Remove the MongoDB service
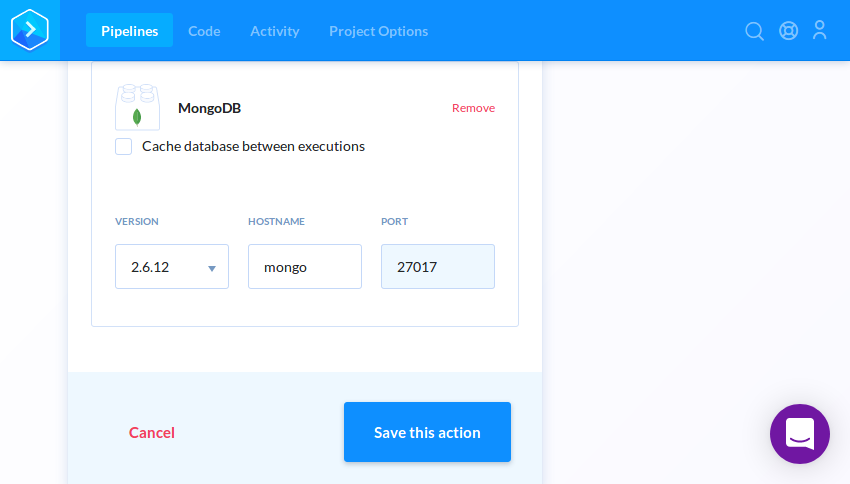Viewport: 850px width, 484px height. point(473,108)
